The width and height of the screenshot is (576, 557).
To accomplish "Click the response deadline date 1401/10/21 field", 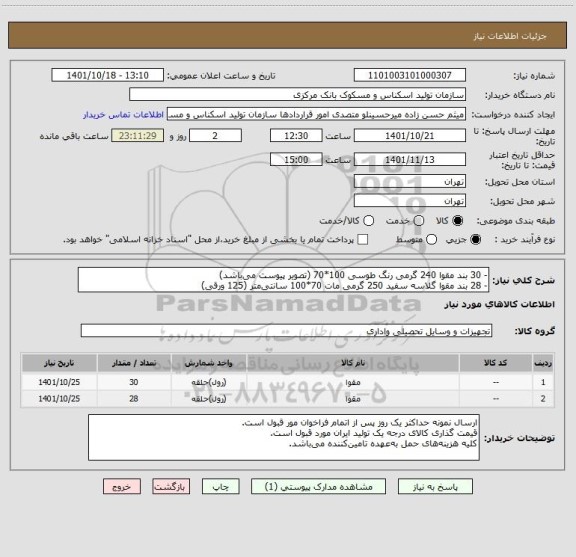I will tap(410, 136).
